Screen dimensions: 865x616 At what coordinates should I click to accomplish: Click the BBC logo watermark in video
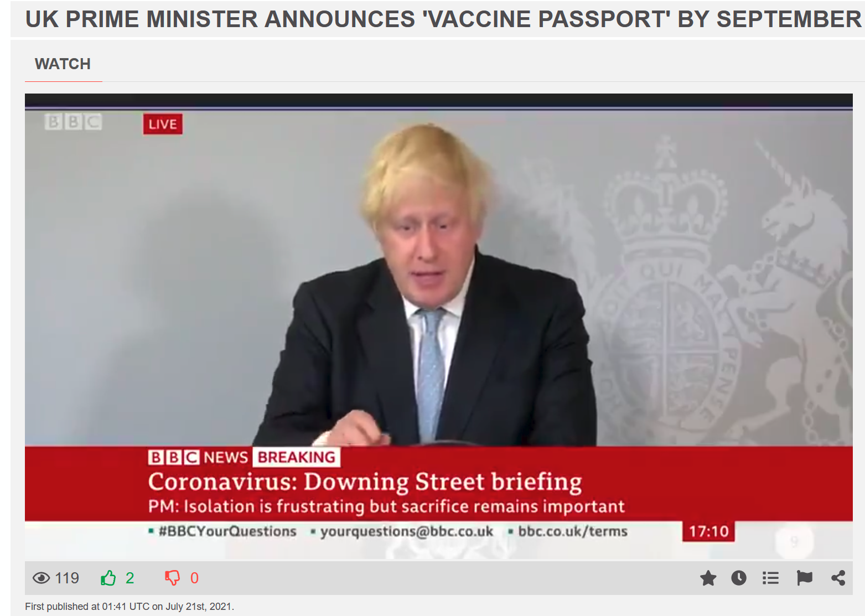tap(73, 122)
